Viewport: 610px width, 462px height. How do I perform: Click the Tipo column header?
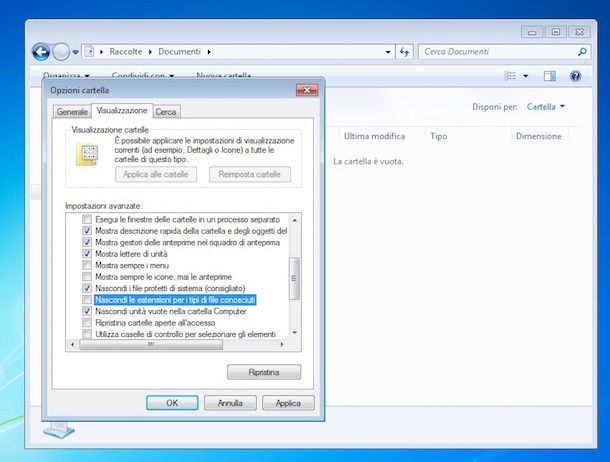[438, 136]
